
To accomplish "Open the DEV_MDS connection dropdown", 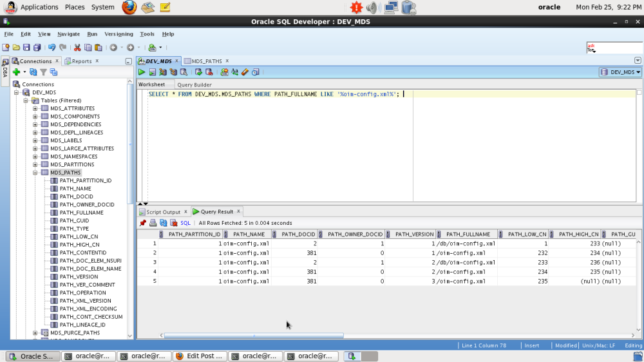I will [x=620, y=72].
